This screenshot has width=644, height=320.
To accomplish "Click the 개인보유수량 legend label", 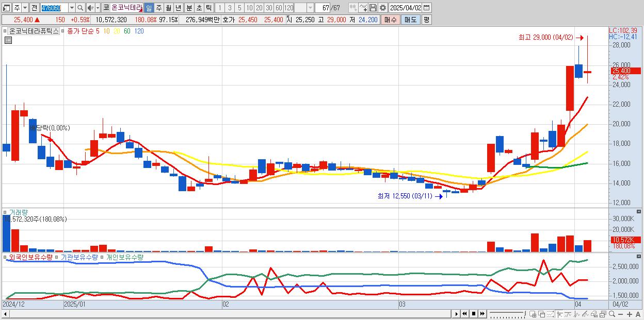I will click(125, 257).
